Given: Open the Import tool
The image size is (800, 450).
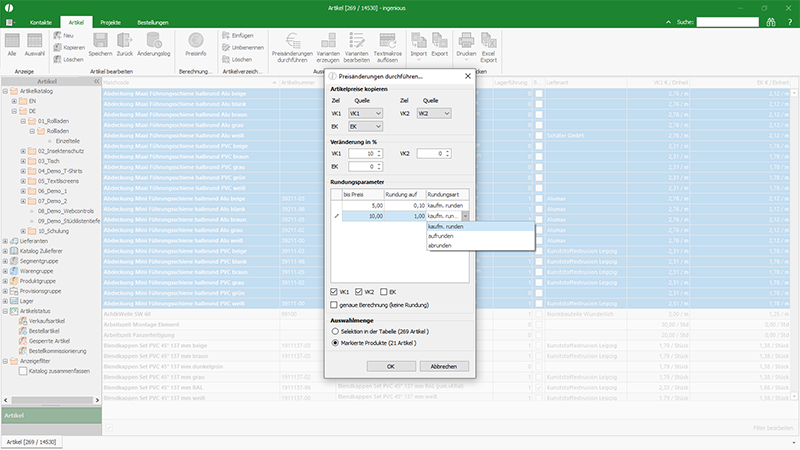Looking at the screenshot, I should [x=418, y=46].
